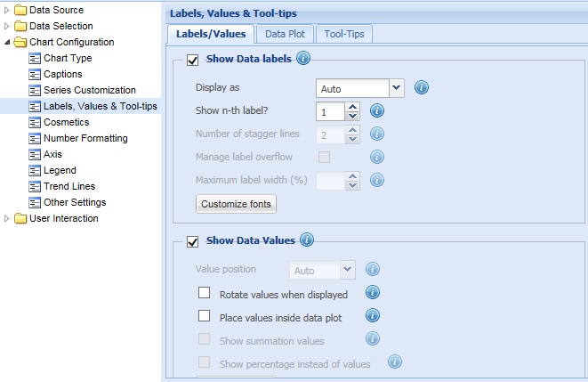
Task: Click info icon for Rotate values when displayed
Action: point(373,292)
